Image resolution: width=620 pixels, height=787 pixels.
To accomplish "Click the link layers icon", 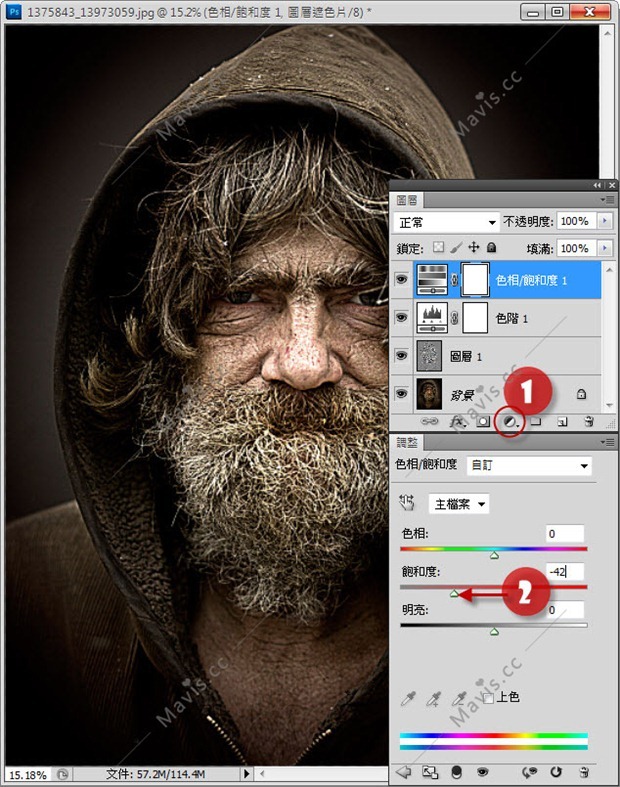I will [x=429, y=422].
